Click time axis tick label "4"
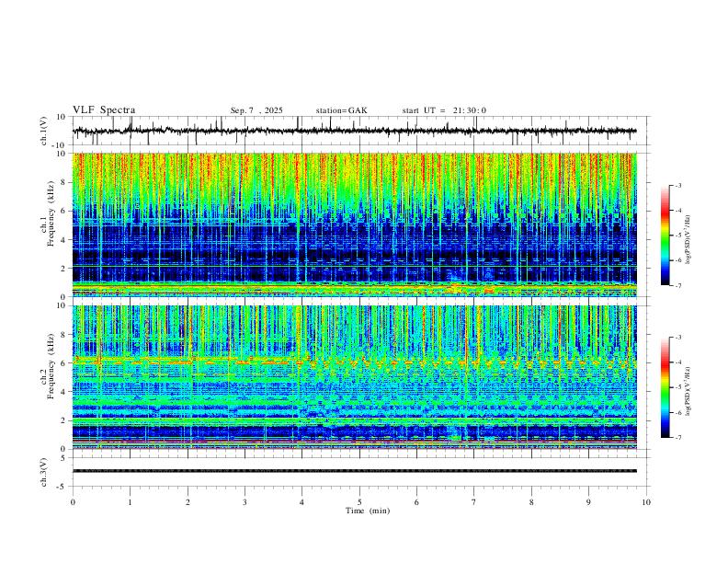728x563 pixels. tap(302, 502)
